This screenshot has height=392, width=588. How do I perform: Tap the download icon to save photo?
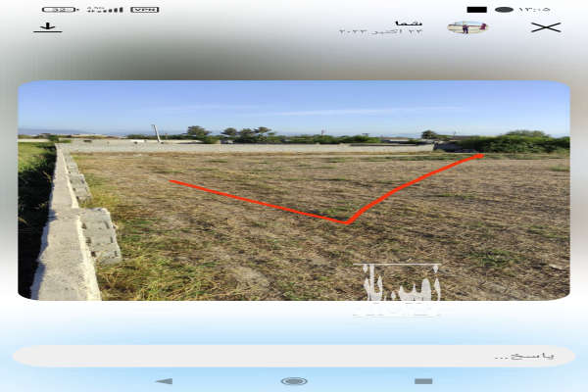[46, 27]
